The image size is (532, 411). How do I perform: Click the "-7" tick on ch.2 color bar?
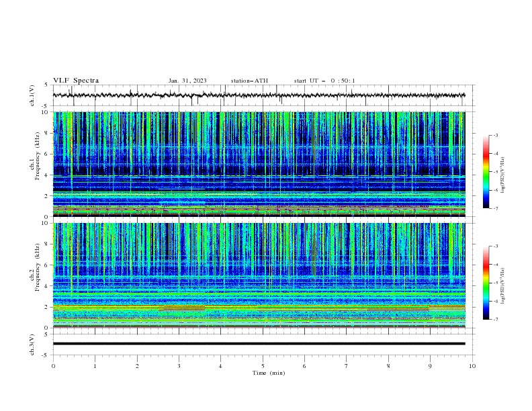(496, 319)
